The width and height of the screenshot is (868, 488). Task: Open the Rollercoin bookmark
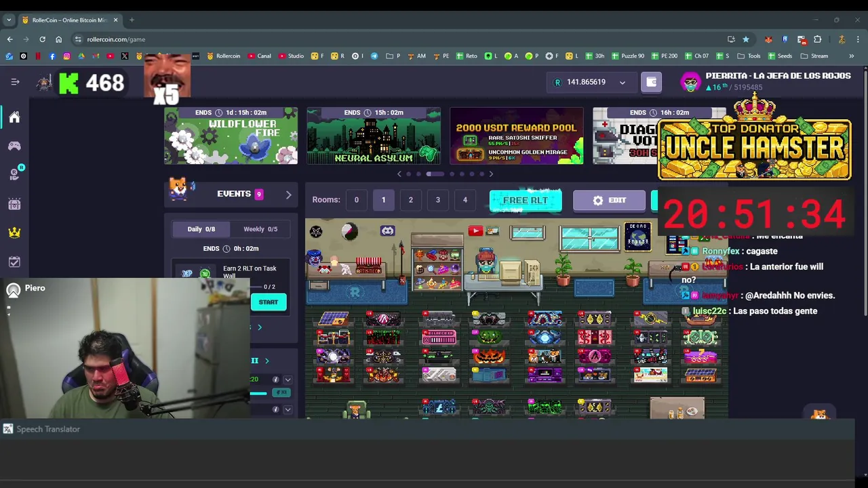click(x=224, y=56)
